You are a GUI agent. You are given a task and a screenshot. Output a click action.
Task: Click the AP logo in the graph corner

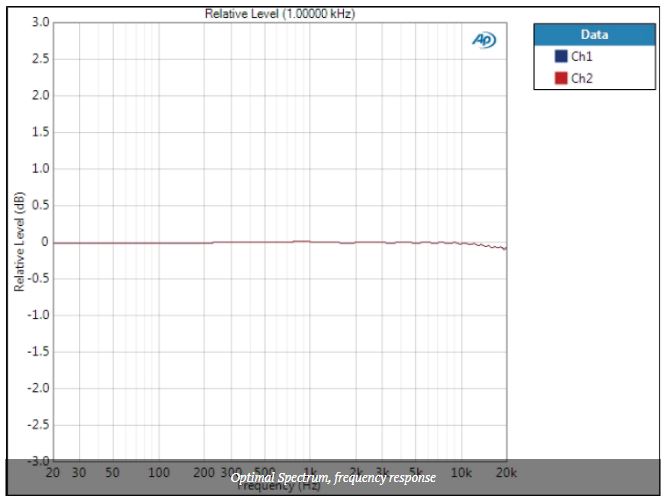(x=483, y=39)
